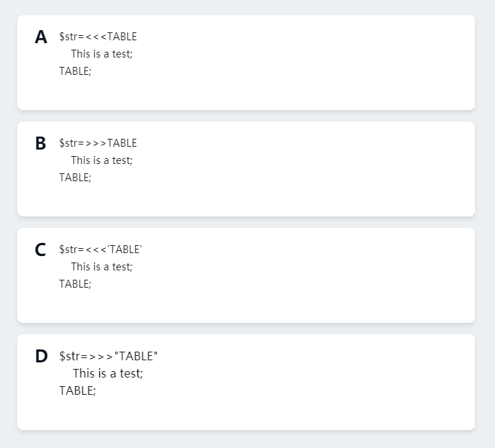Pick option D card's blank right area
This screenshot has height=448, width=495.
tap(324, 382)
